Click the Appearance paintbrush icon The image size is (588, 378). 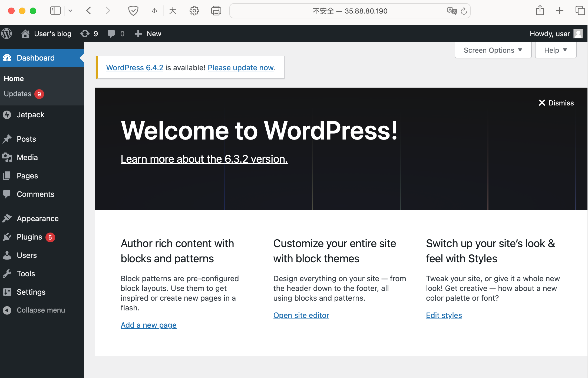coord(7,218)
